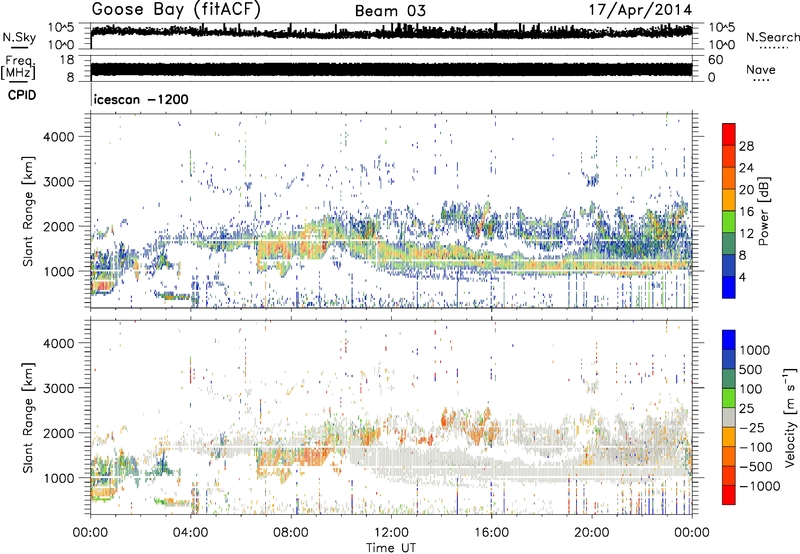This screenshot has width=800, height=554.
Task: Click the 500 velocity colorbar label
Action: click(x=751, y=369)
